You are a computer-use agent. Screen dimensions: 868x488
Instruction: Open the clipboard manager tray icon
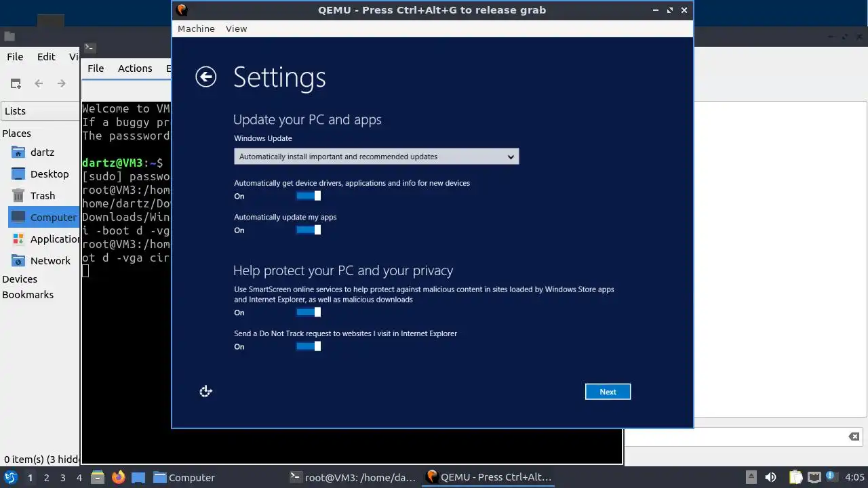click(795, 477)
